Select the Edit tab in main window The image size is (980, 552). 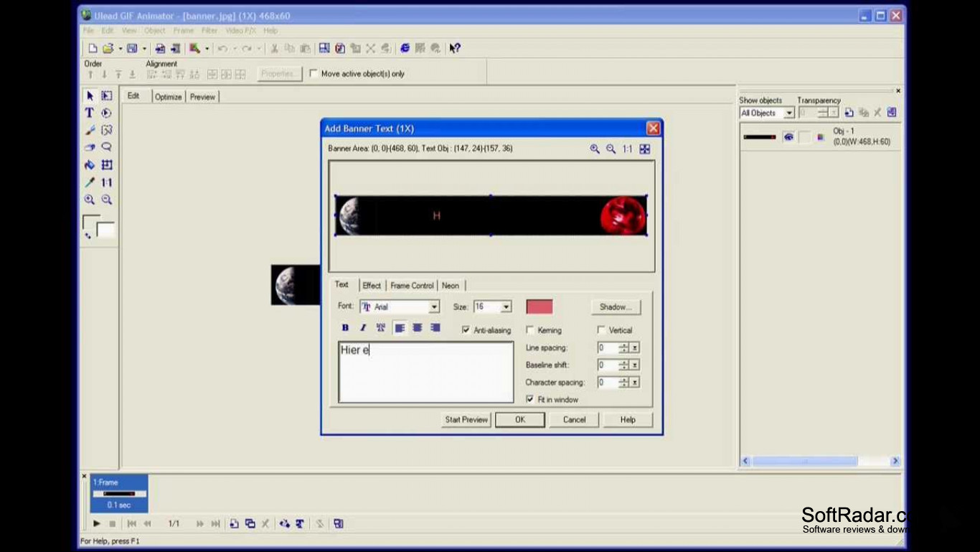pos(133,95)
